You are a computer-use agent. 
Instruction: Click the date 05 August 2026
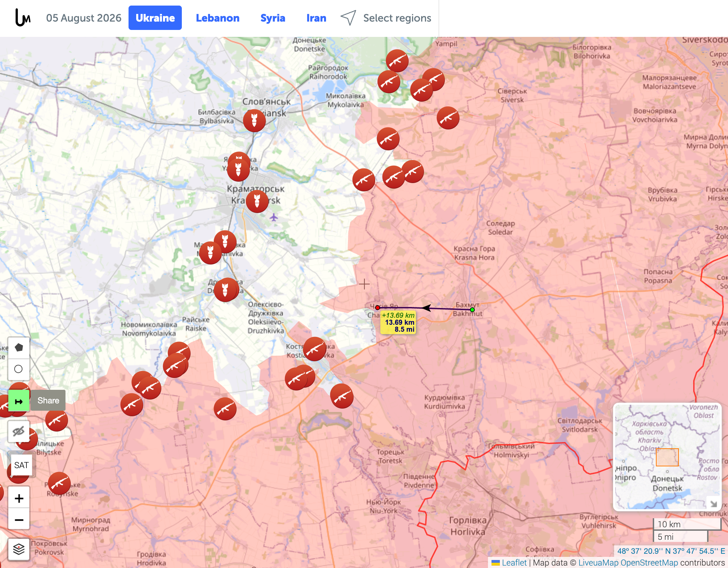click(x=84, y=18)
